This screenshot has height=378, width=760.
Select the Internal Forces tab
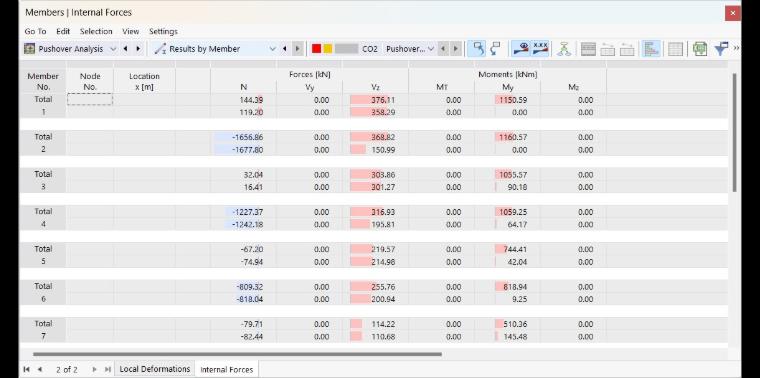coord(226,369)
